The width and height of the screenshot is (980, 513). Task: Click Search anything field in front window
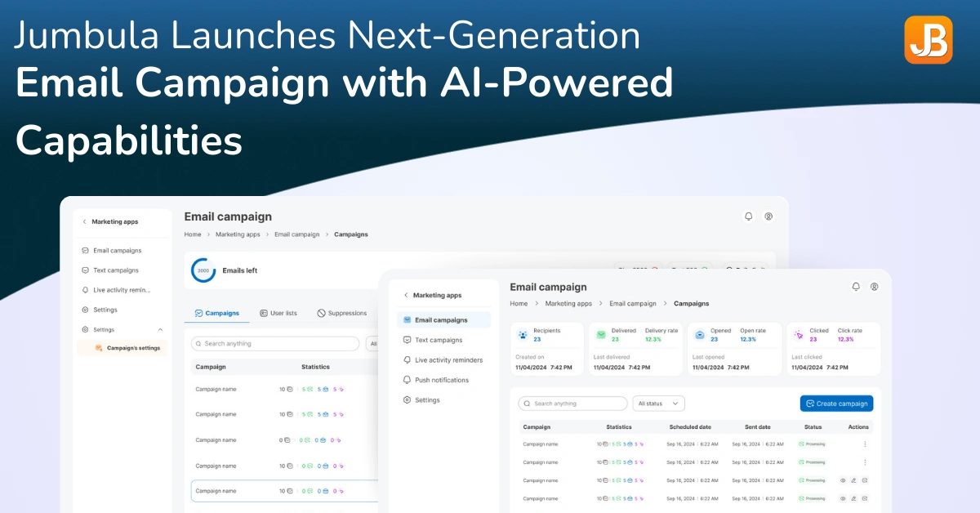click(572, 404)
